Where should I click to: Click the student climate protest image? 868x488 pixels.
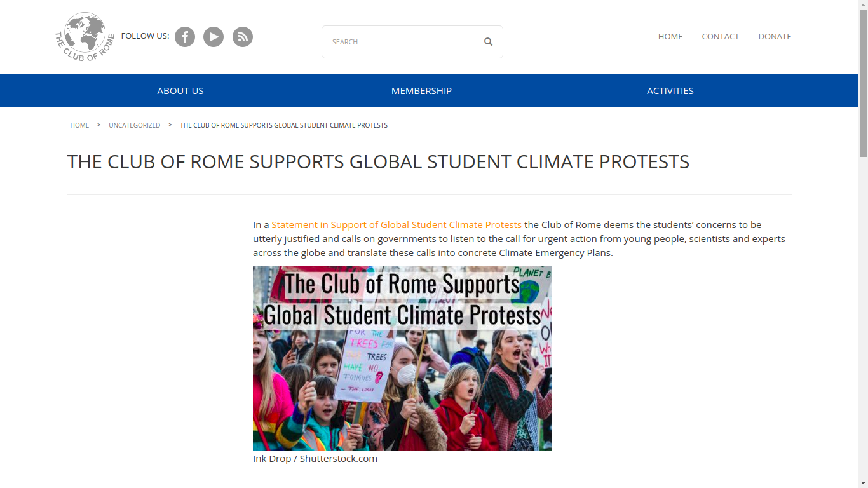pos(402,358)
